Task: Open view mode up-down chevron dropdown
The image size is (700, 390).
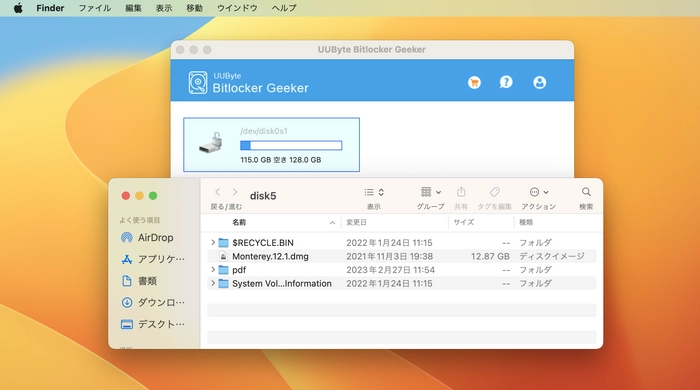Action: point(381,192)
